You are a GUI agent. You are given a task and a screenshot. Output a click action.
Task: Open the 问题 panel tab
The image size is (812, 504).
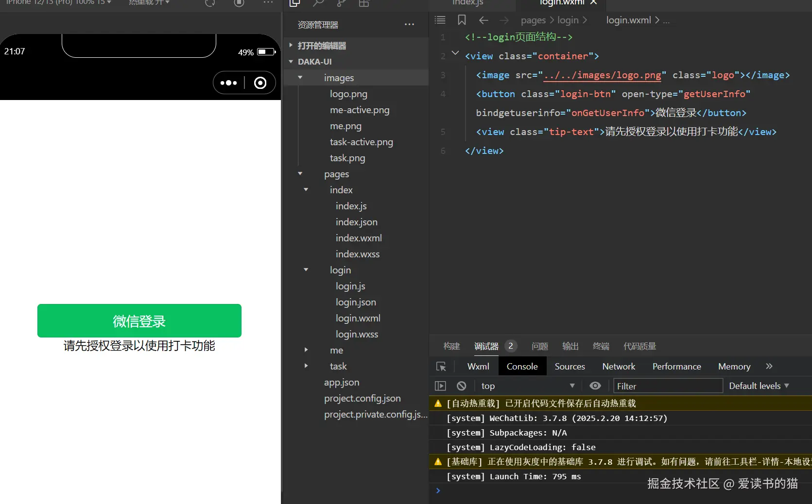(x=540, y=346)
